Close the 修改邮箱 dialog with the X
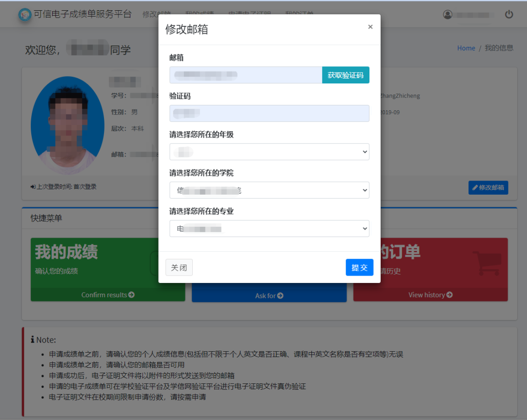The image size is (527, 420). pyautogui.click(x=370, y=26)
